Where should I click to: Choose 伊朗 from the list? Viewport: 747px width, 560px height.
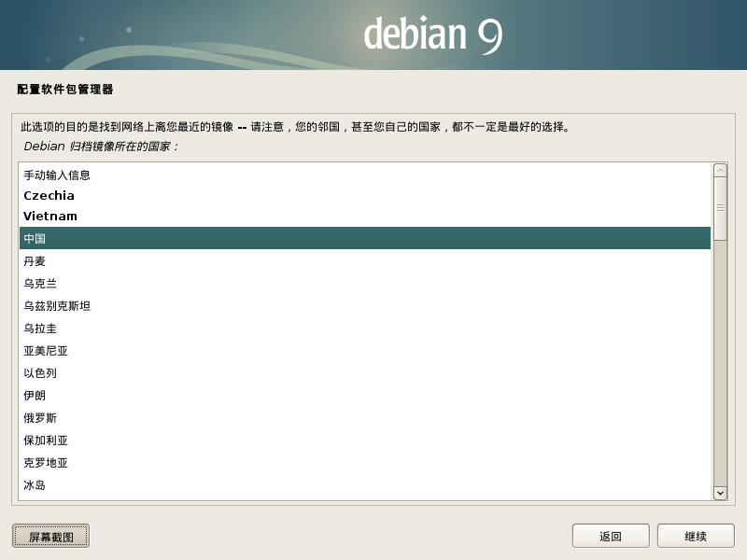(x=365, y=395)
